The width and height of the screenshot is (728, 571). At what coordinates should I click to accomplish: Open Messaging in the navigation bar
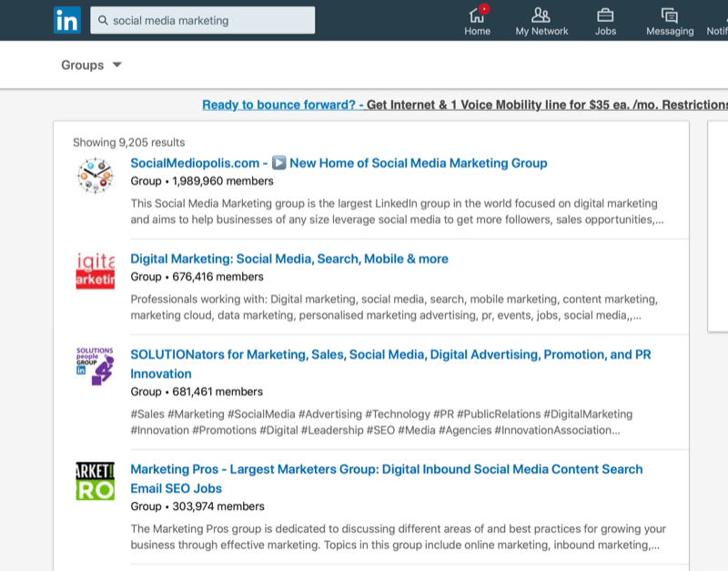point(670,20)
